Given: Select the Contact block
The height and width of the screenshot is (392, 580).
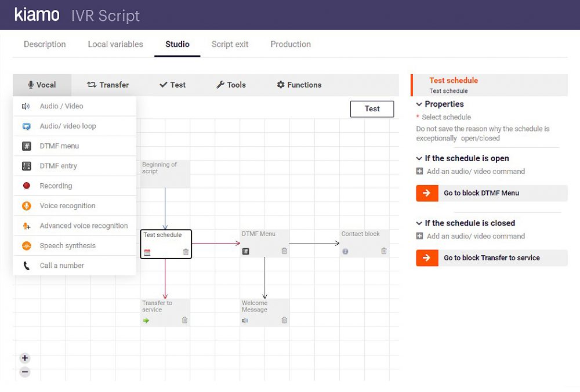Looking at the screenshot, I should 364,243.
